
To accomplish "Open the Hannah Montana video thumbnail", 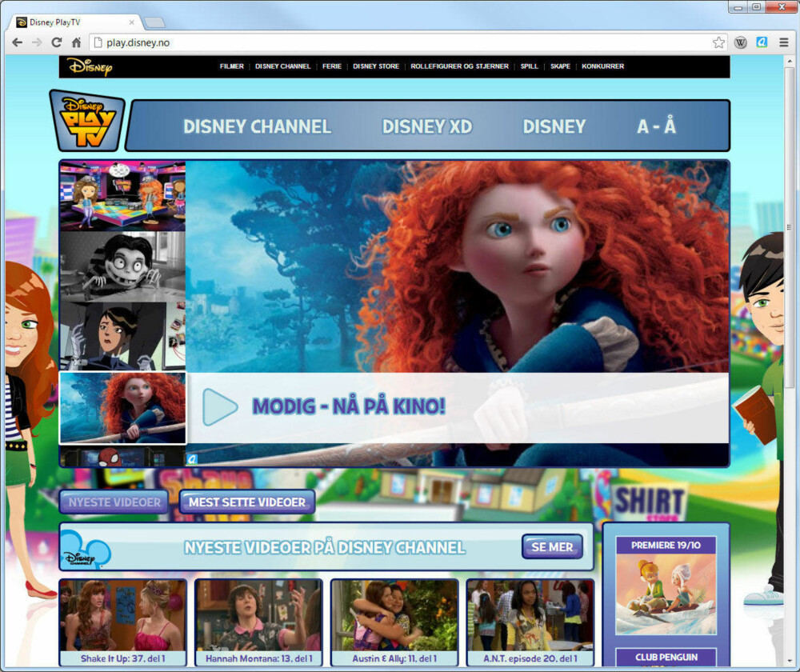I will [258, 615].
